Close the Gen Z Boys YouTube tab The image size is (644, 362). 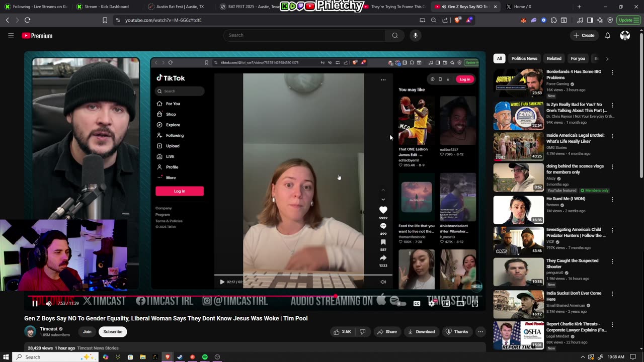click(496, 7)
